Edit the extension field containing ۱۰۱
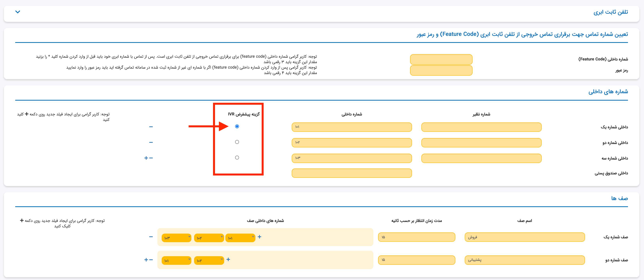 (x=352, y=127)
